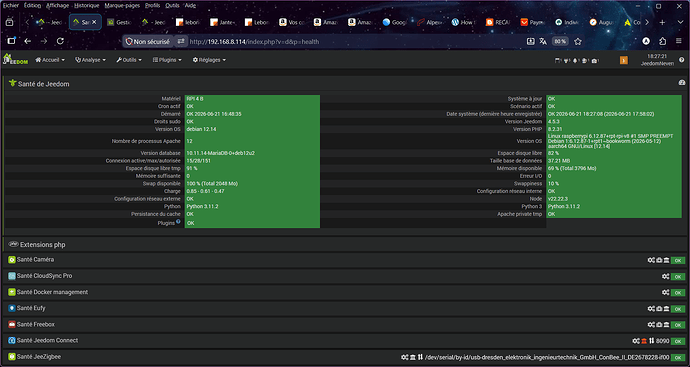This screenshot has width=690, height=367.
Task: Click the Jeedom Connect red daemon icon
Action: [x=644, y=341]
